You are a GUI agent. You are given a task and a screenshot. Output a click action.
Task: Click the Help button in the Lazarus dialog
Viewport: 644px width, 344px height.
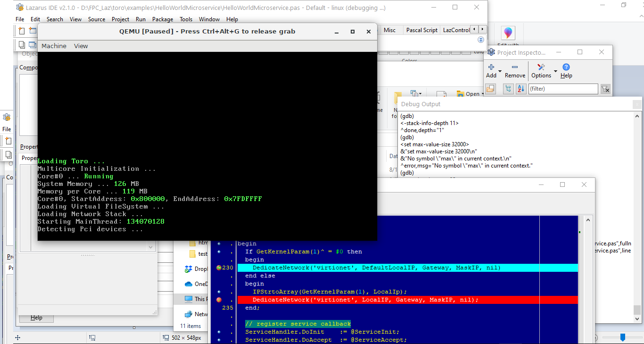pos(36,318)
